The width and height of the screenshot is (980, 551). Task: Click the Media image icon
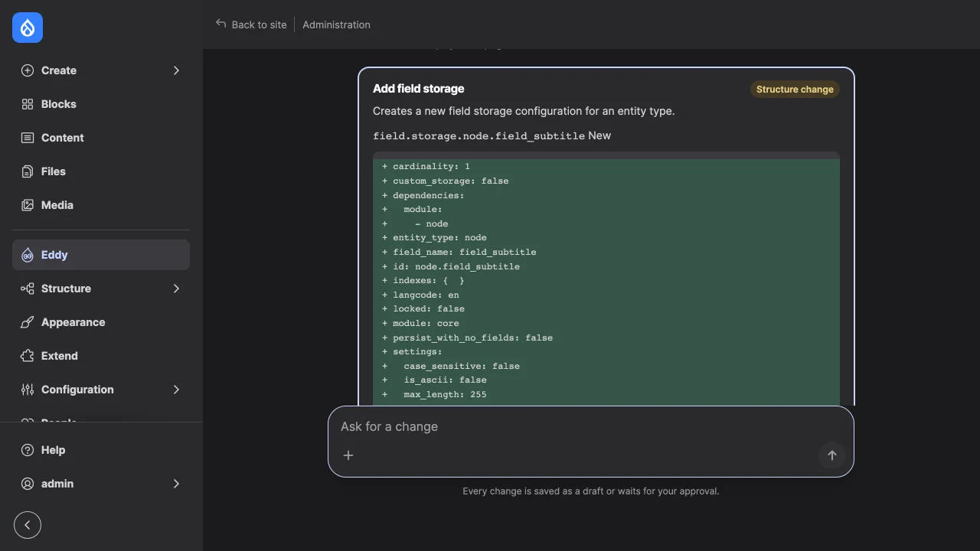click(28, 205)
